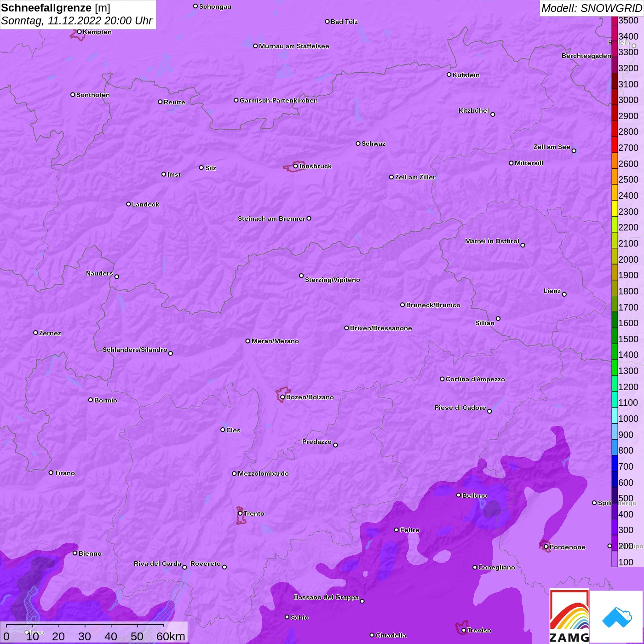This screenshot has height=644, width=644.
Task: Select the Nauders town label
Action: pyautogui.click(x=99, y=273)
